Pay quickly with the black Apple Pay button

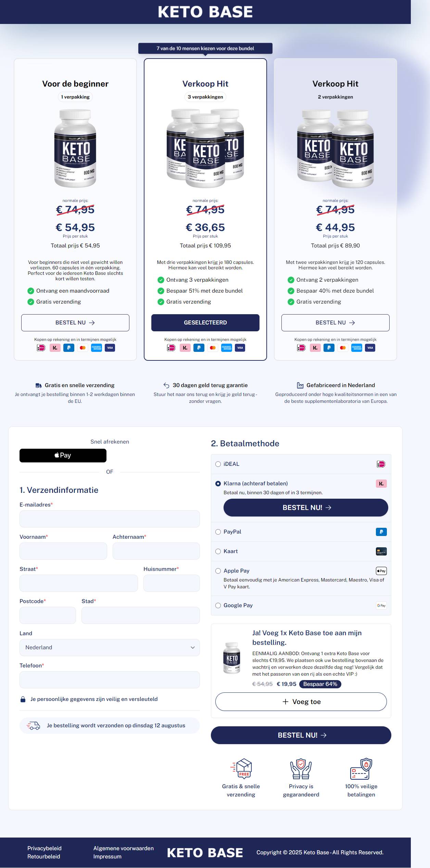coord(63,456)
